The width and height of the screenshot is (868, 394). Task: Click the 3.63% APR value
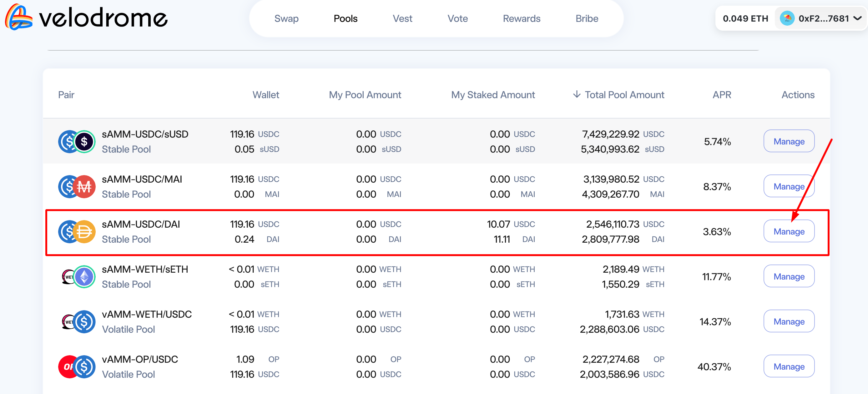click(717, 232)
